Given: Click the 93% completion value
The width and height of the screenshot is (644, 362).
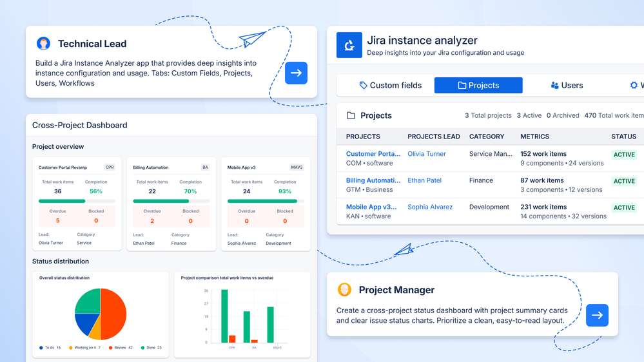Looking at the screenshot, I should [285, 191].
